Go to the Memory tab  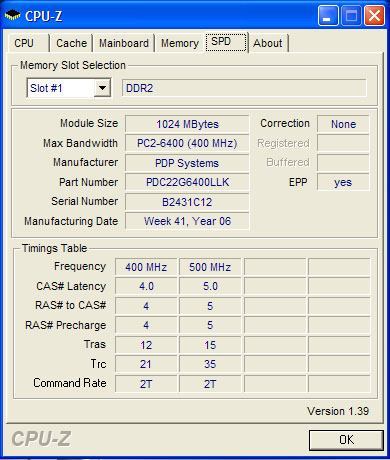click(x=180, y=43)
